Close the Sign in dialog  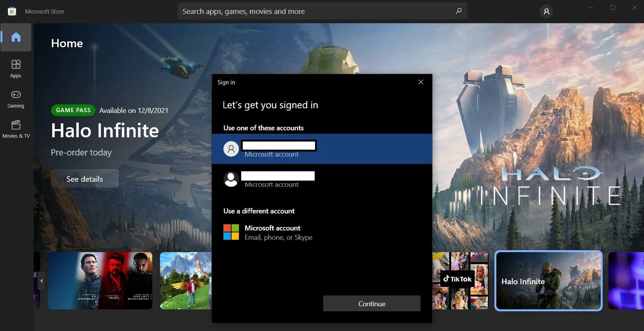(x=421, y=82)
